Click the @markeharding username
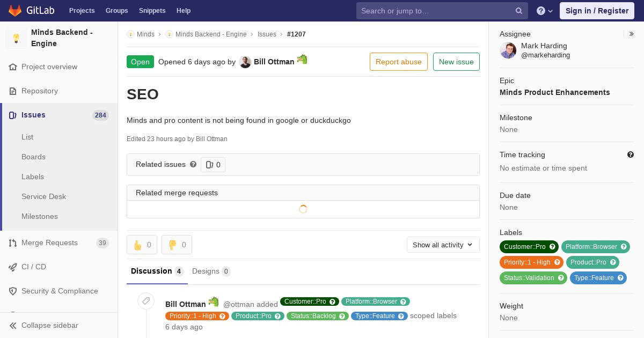This screenshot has width=644, height=338. pos(545,55)
